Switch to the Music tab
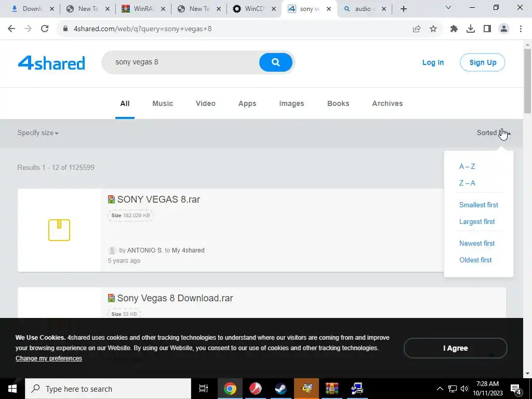This screenshot has height=399, width=532. pos(163,103)
